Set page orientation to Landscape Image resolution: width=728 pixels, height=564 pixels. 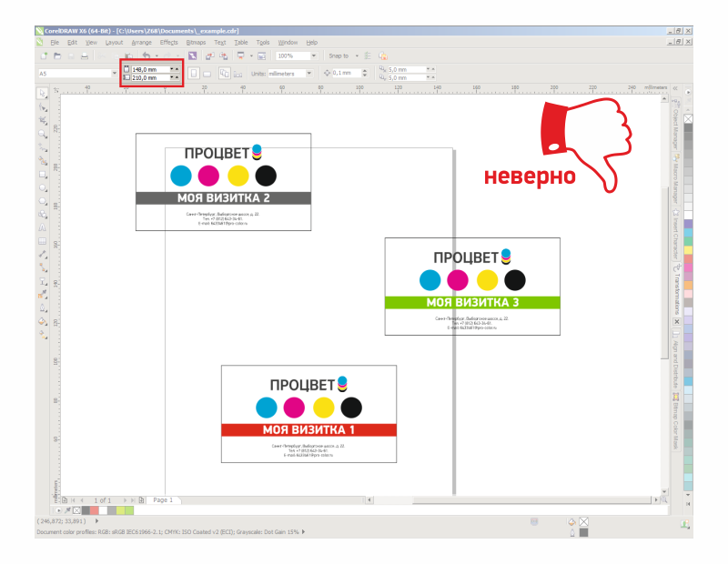[x=207, y=74]
